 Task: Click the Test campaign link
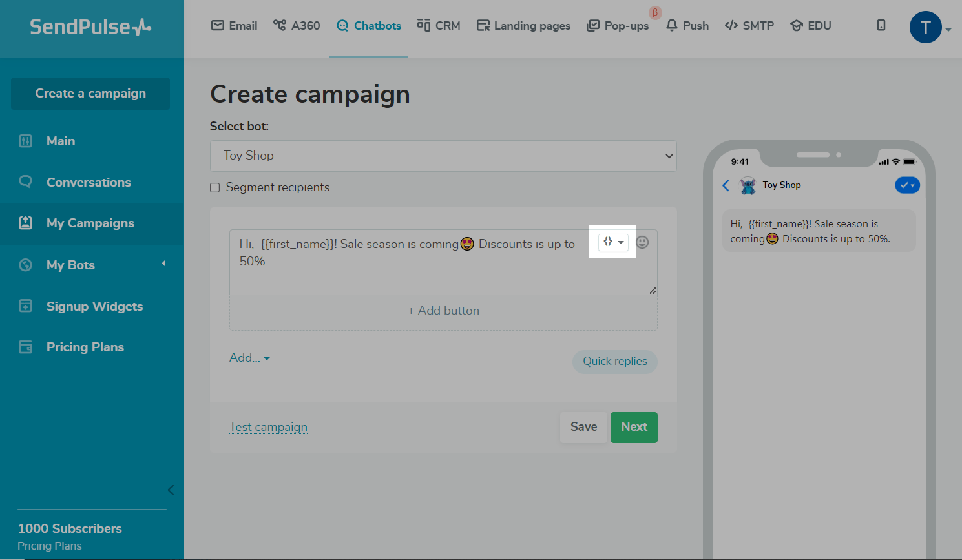point(268,427)
